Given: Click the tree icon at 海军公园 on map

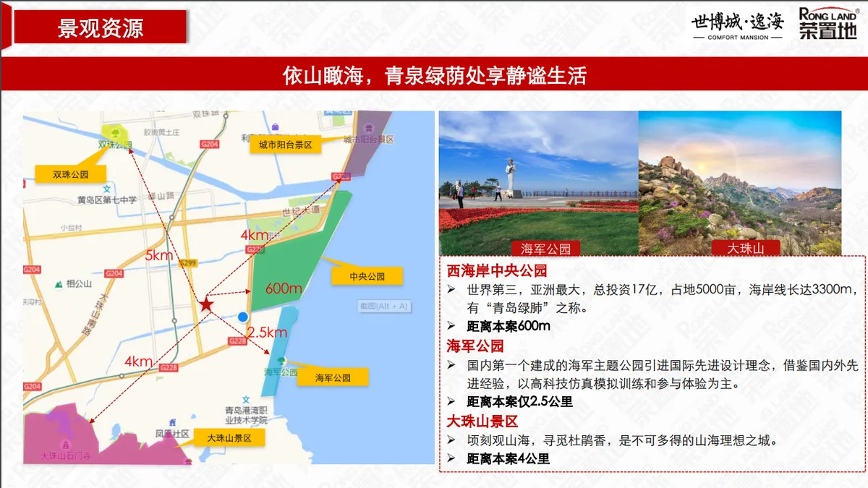Looking at the screenshot, I should [x=282, y=361].
